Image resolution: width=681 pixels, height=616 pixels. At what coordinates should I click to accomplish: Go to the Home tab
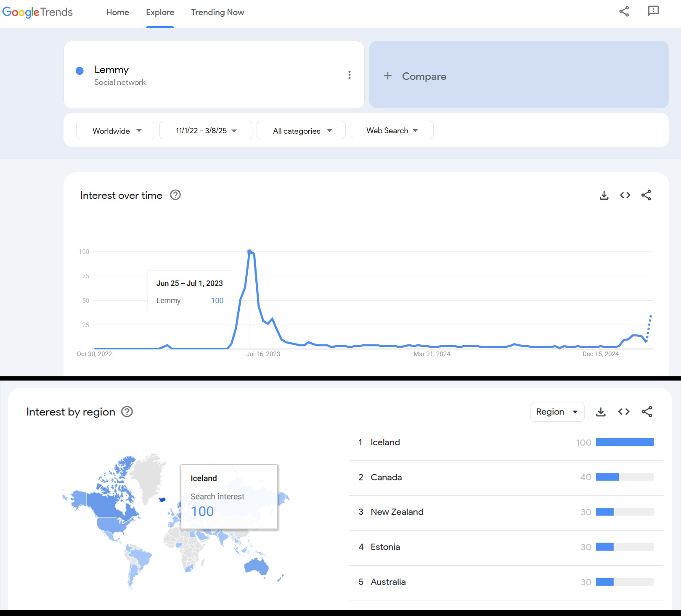118,13
